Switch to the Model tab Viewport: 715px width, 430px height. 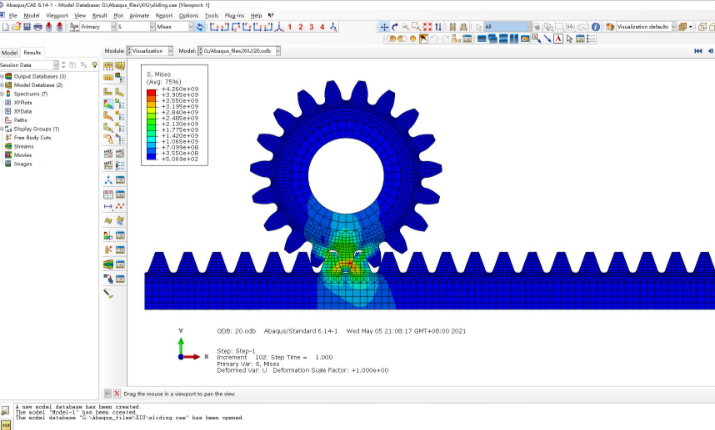point(9,52)
